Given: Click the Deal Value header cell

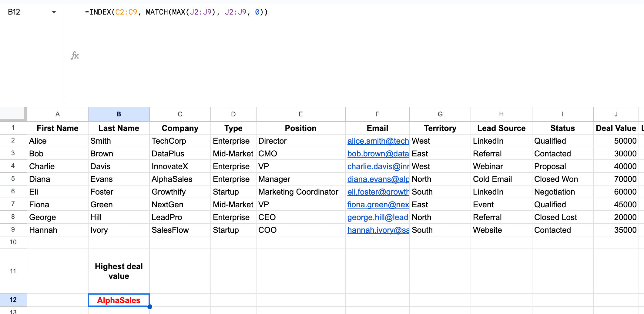Looking at the screenshot, I should (x=616, y=128).
